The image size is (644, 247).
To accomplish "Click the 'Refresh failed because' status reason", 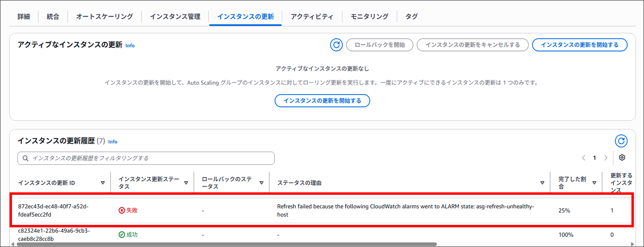I will click(405, 210).
